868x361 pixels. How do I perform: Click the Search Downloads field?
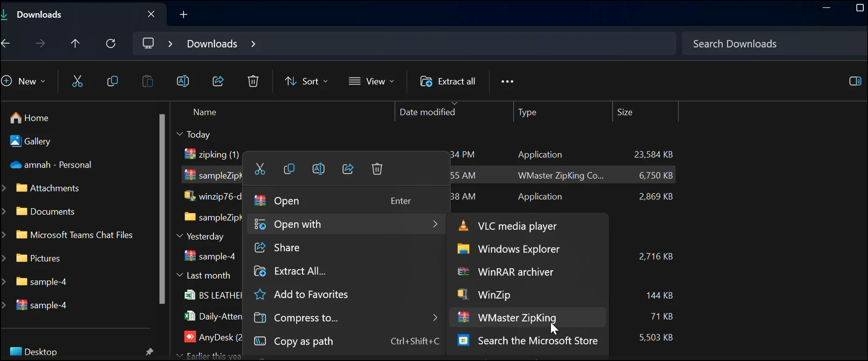pos(775,44)
